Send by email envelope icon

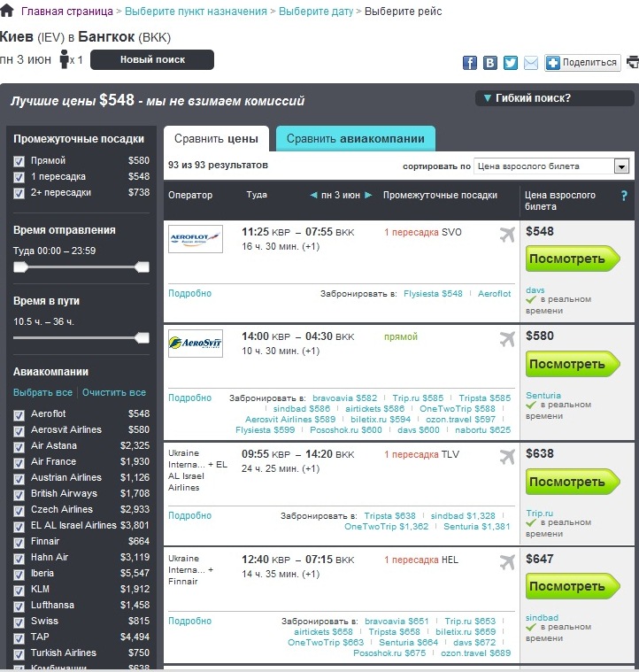click(531, 63)
